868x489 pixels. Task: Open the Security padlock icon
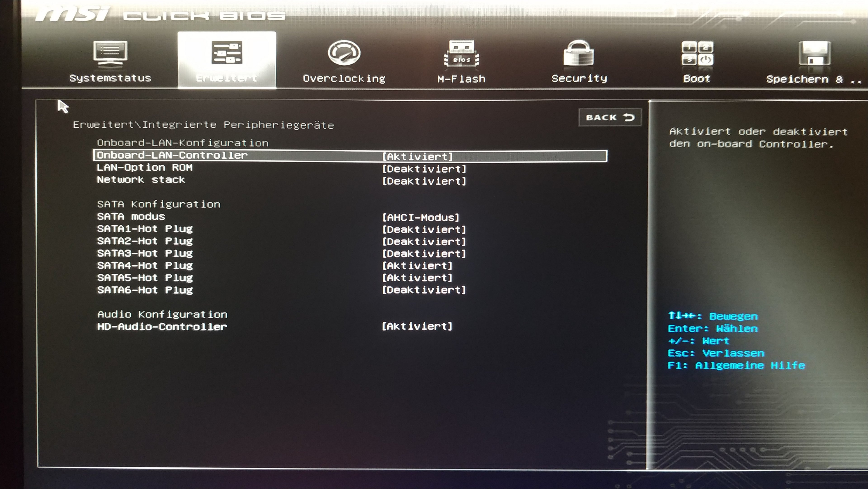(579, 53)
